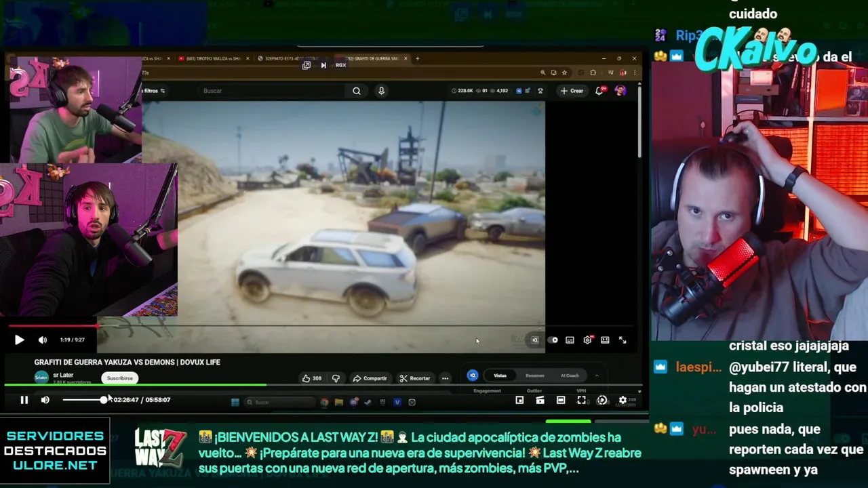
Task: Open Chrome from the taskbar
Action: (324, 402)
